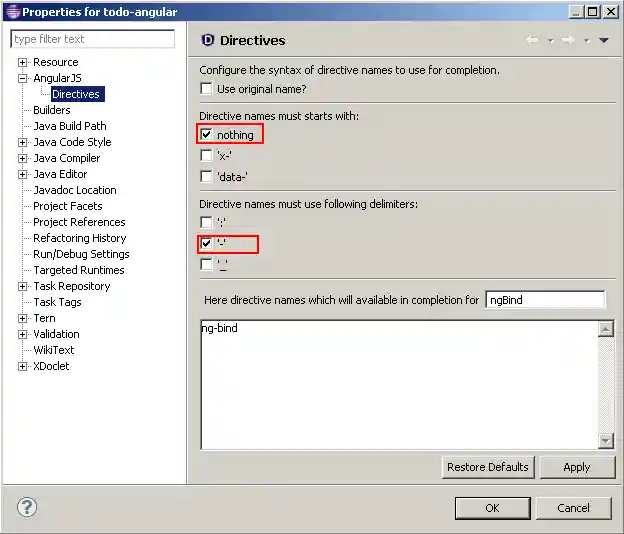Screen dimensions: 624x534
Task: Click the OK button
Action: tap(492, 508)
